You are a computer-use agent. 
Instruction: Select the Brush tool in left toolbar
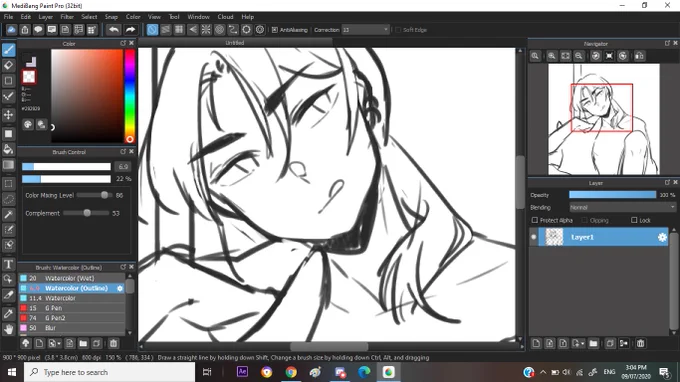point(9,50)
